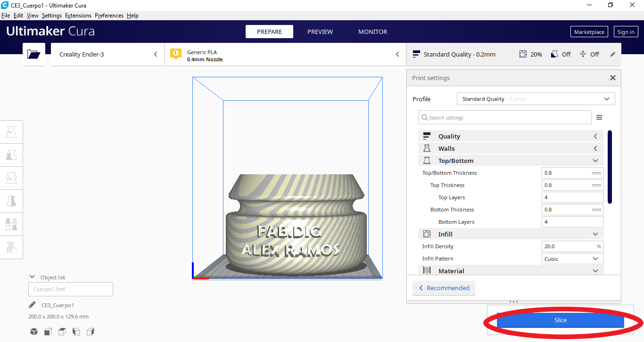This screenshot has height=342, width=644.
Task: Switch camera to top view icon
Action: pos(62,332)
